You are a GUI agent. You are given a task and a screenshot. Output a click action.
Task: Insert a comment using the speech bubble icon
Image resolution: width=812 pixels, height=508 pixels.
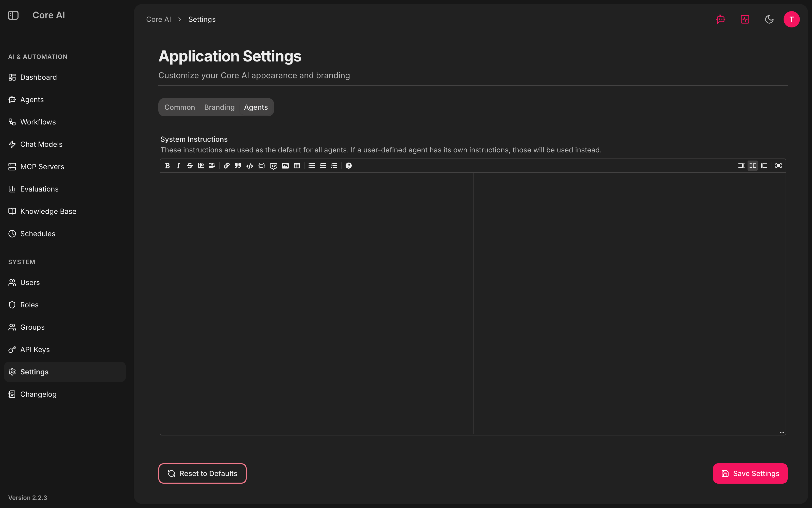(x=274, y=166)
